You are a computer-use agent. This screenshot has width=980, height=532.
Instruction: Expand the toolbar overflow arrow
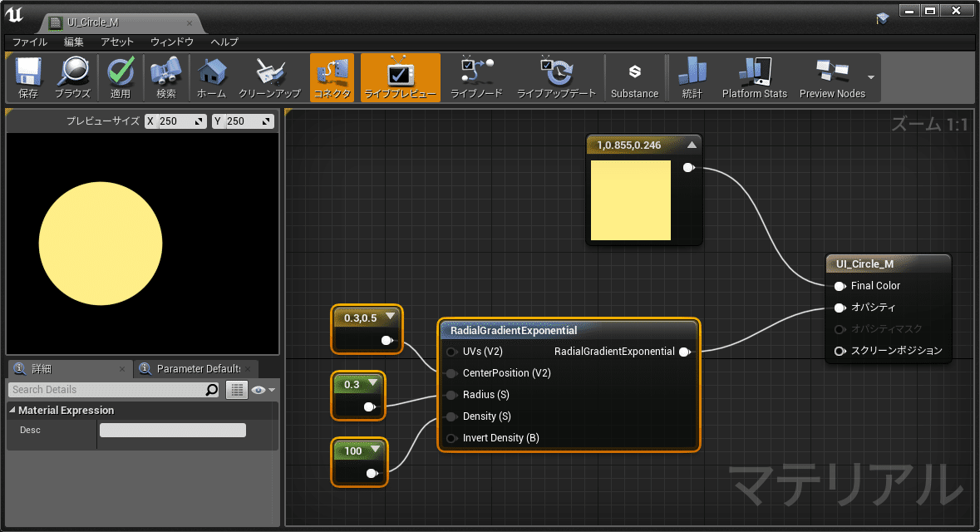[x=871, y=77]
